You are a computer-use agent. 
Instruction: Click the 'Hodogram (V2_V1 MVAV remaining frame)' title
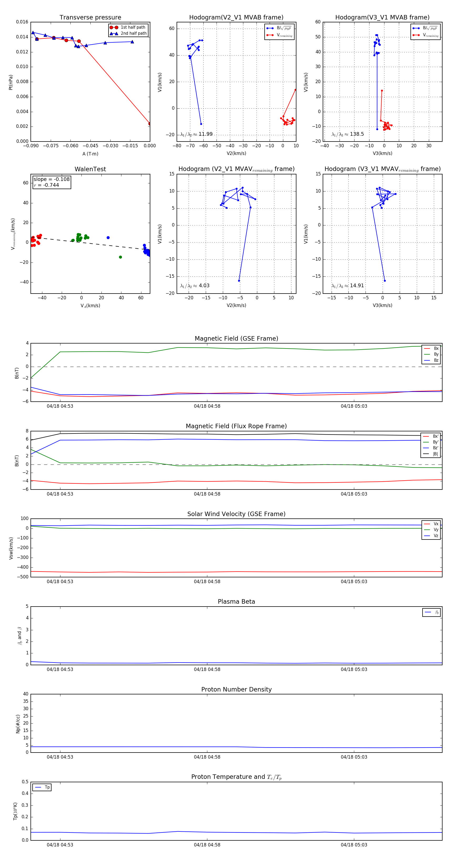coord(236,169)
